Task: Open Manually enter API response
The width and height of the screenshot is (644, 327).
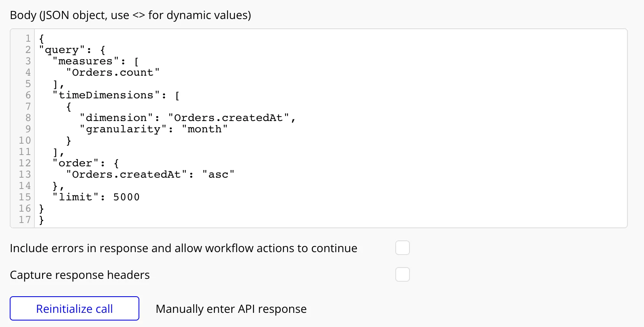Action: click(x=231, y=309)
